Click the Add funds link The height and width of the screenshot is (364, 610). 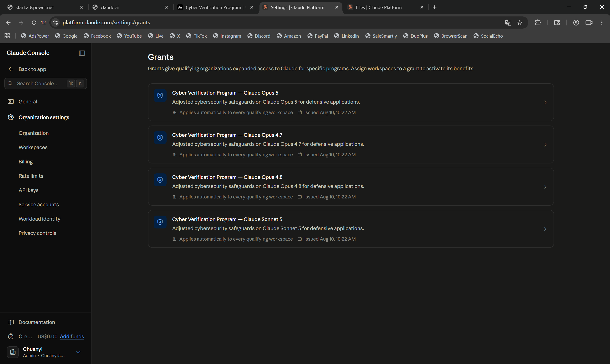pyautogui.click(x=72, y=336)
